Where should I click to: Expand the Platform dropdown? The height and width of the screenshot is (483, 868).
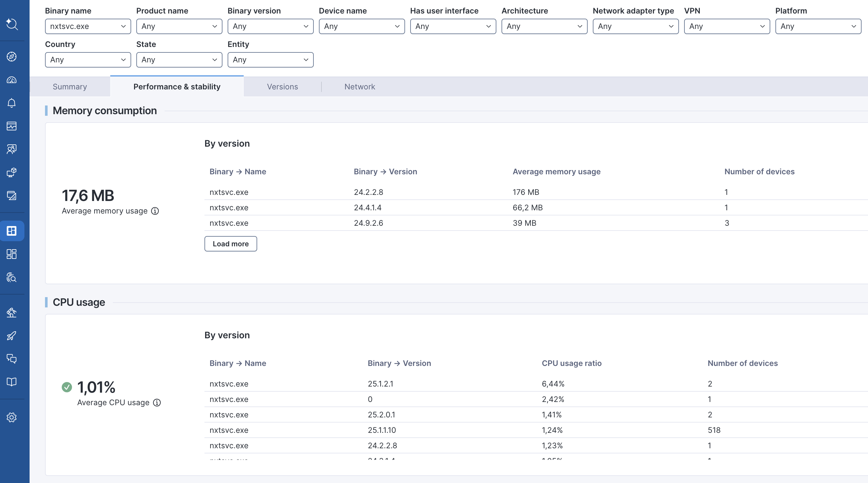818,26
